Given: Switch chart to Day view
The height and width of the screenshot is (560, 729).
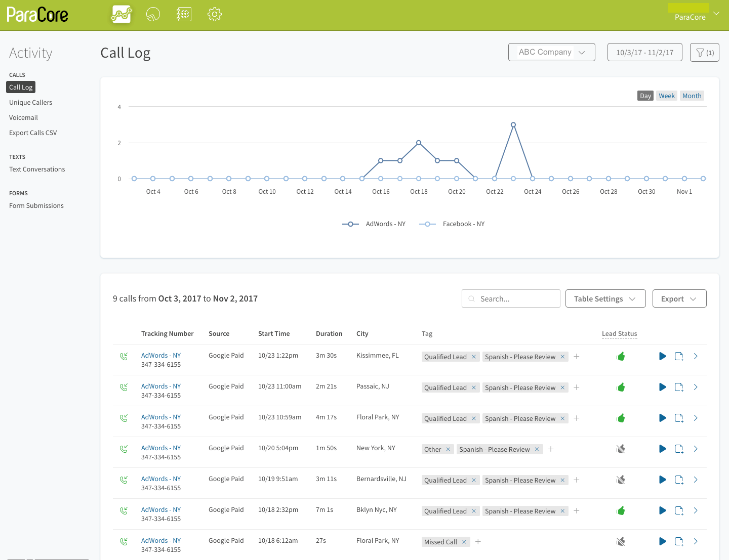Looking at the screenshot, I should pos(645,96).
